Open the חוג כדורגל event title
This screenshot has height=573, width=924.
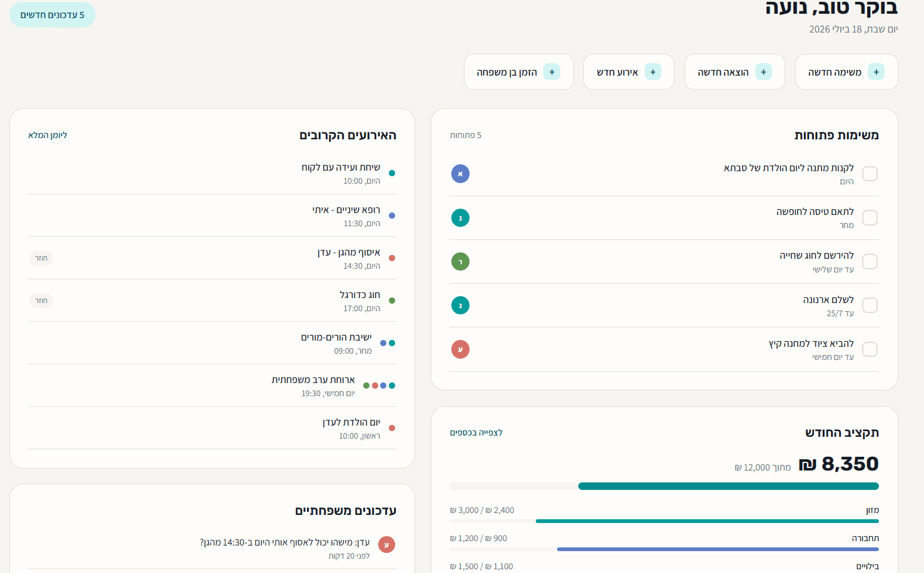[x=360, y=295]
